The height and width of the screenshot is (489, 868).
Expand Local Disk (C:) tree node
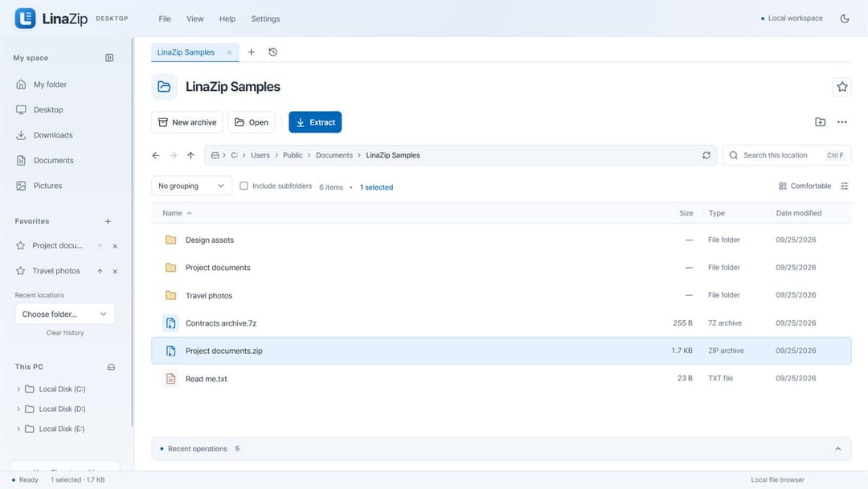pos(18,389)
